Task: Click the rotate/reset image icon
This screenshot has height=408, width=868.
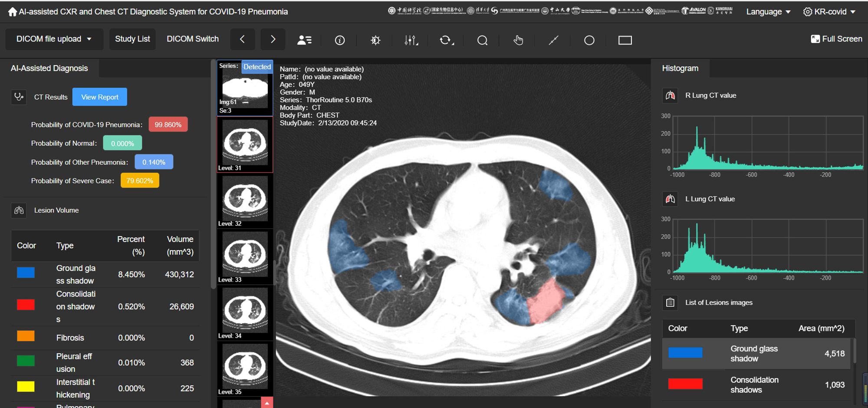Action: (446, 40)
